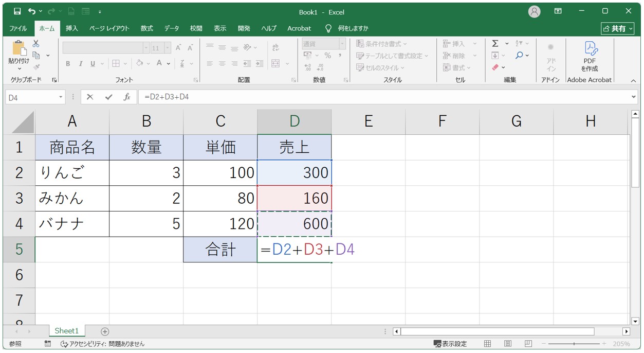Click the Paste clipboard icon
Screen dimensions: 644x353
tap(19, 48)
